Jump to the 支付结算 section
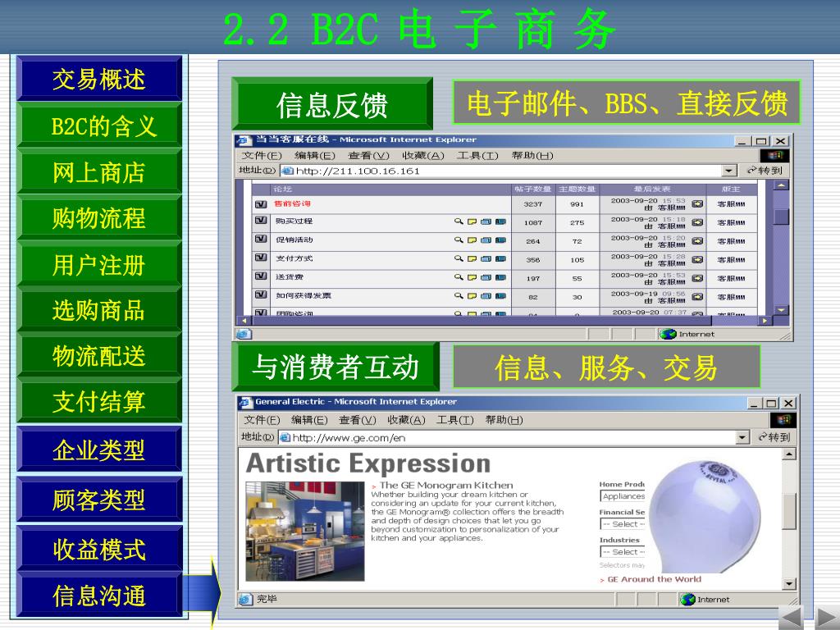 pos(99,401)
